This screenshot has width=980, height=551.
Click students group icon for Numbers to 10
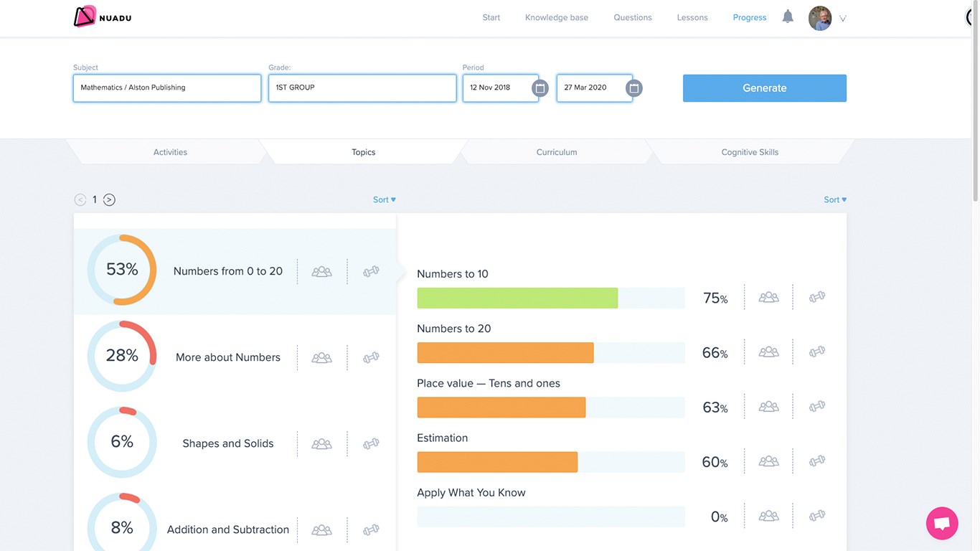769,297
